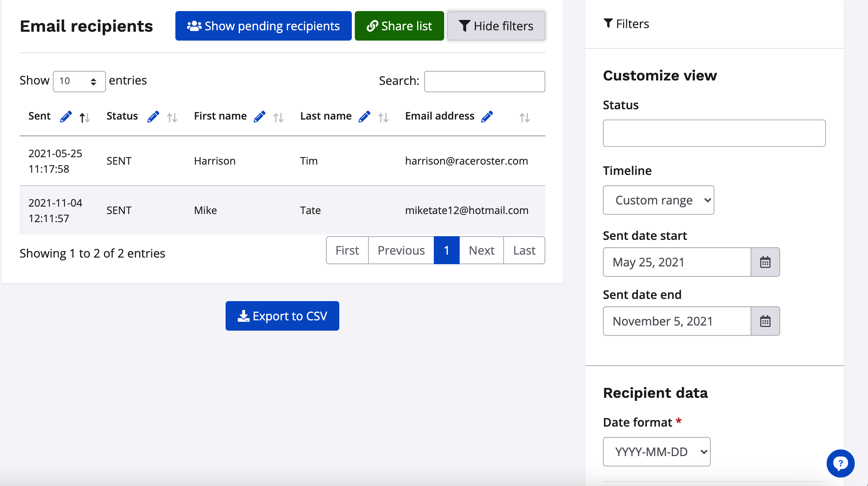The image size is (868, 486).
Task: Toggle sort order on Sent column
Action: (x=85, y=118)
